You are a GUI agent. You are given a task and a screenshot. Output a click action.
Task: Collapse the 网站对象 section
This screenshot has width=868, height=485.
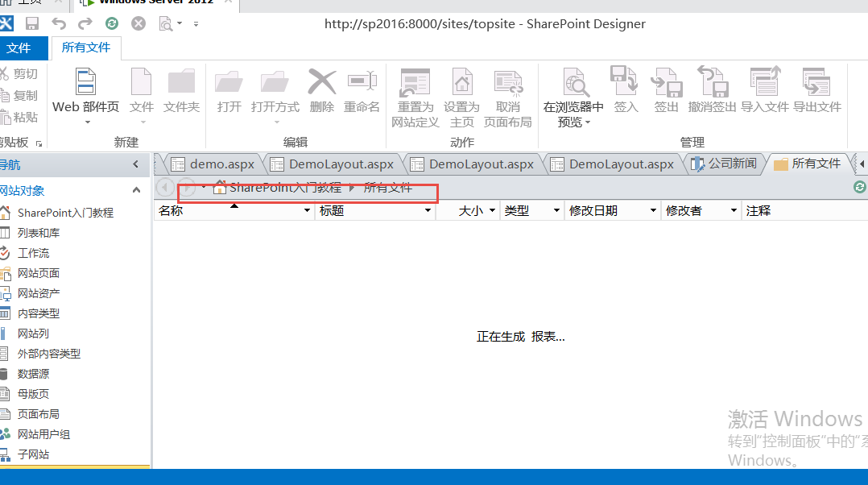click(x=136, y=190)
